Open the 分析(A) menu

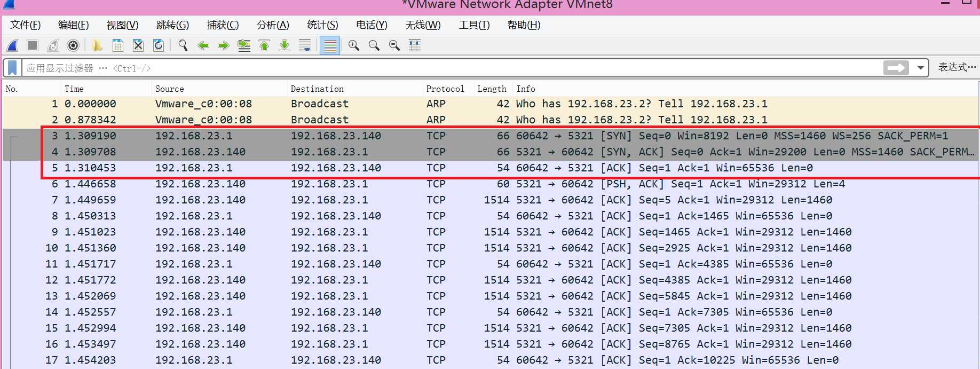(x=273, y=25)
